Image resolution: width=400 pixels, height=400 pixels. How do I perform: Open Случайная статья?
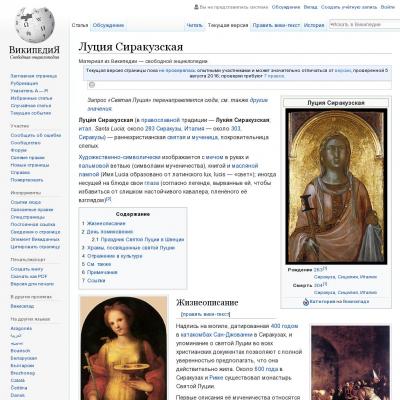coord(31,105)
